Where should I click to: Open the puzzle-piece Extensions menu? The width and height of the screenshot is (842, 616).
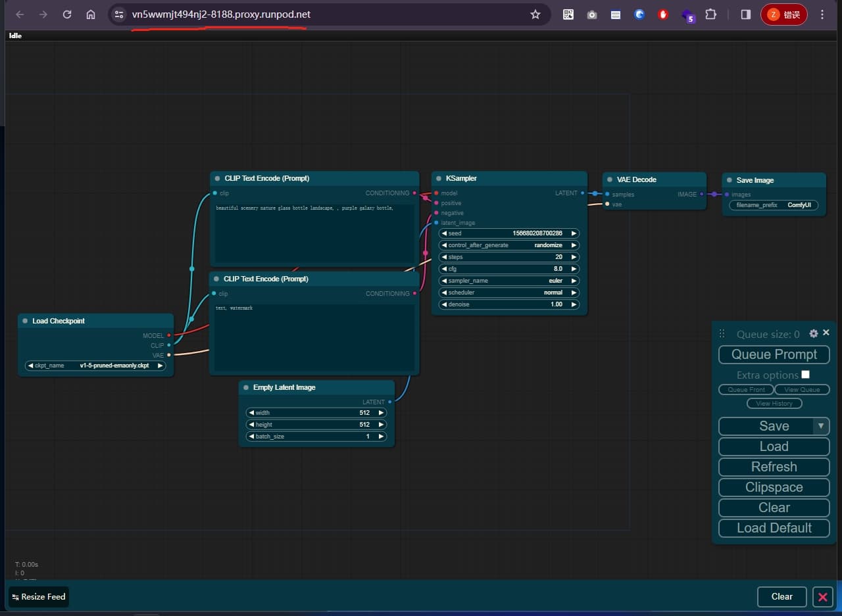710,14
